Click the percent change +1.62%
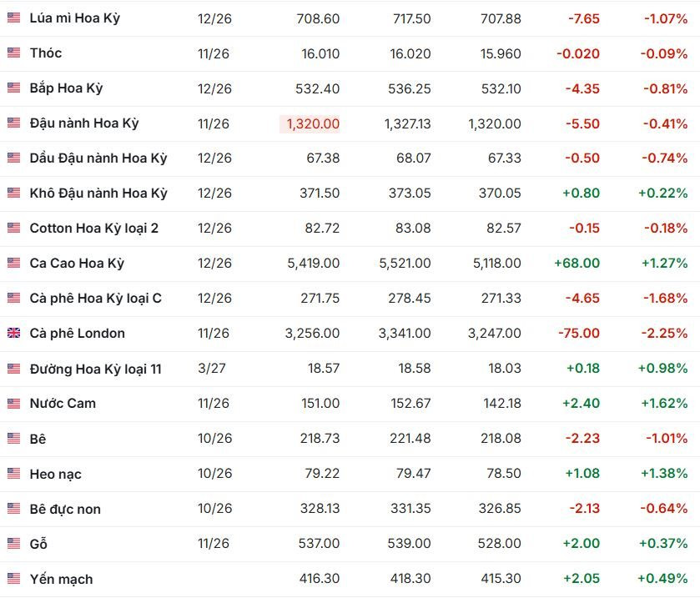700x598 pixels. pyautogui.click(x=664, y=404)
